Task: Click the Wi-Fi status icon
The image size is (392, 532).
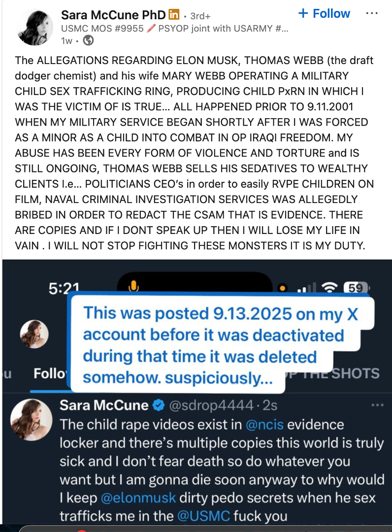Action: pos(329,287)
